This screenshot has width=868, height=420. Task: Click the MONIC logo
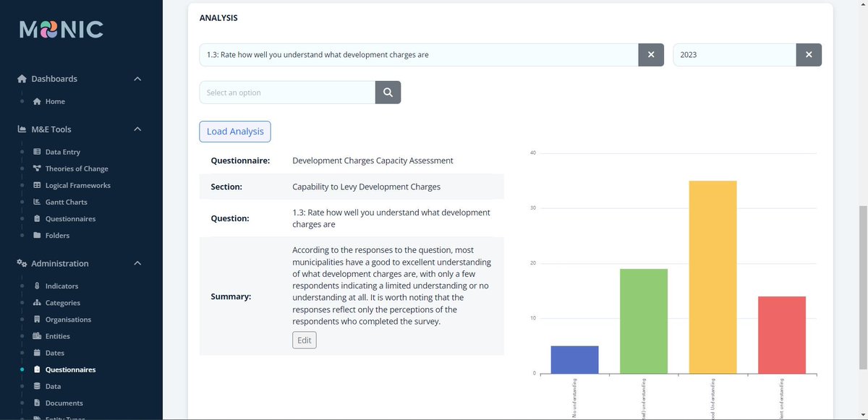point(61,29)
